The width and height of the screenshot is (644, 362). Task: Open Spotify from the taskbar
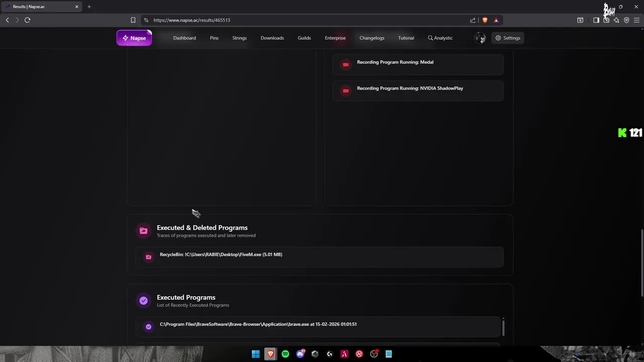(x=285, y=354)
